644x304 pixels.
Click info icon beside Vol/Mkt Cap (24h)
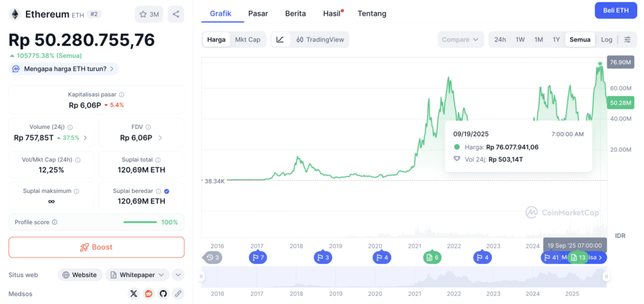77,160
